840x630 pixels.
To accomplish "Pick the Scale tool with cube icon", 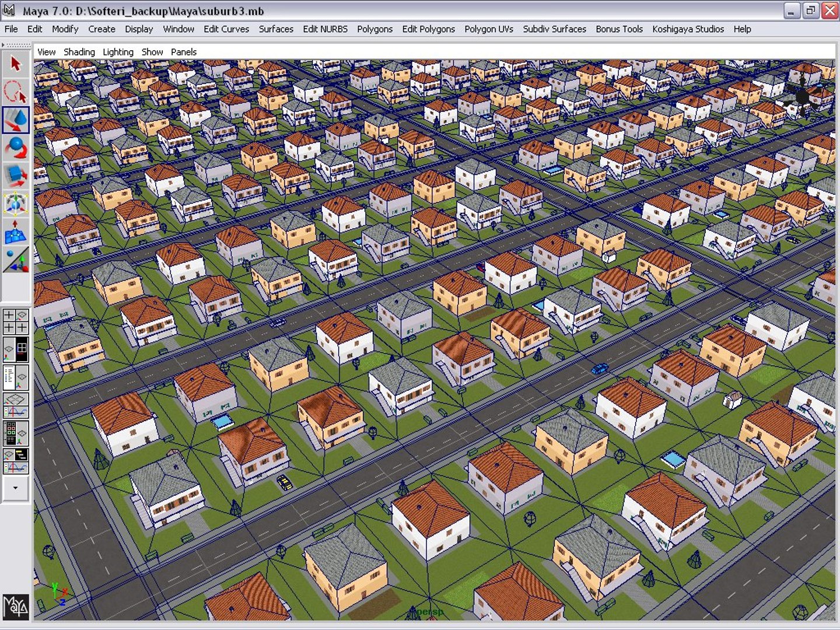I will click(x=16, y=176).
